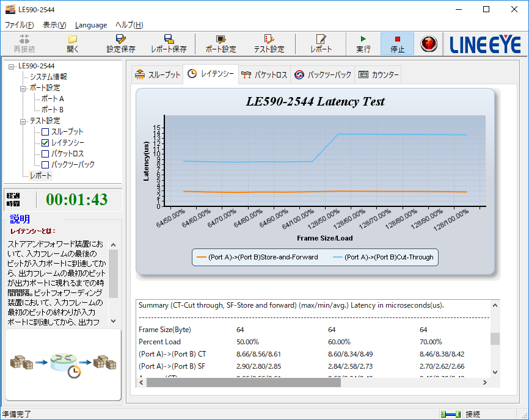Click the 準備完了 status bar text

(16, 414)
